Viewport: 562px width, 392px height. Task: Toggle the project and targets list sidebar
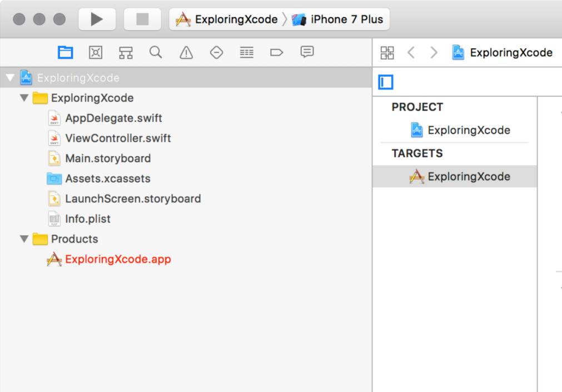tap(386, 82)
